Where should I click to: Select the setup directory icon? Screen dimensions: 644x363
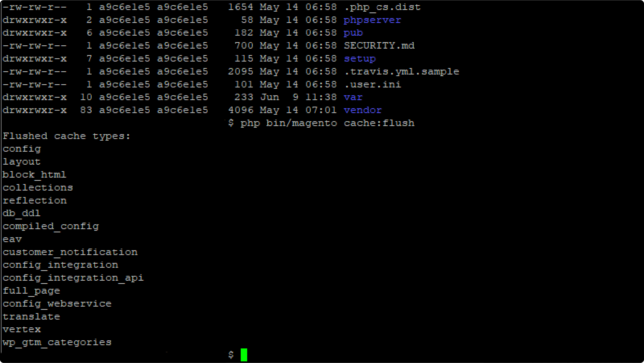tap(360, 58)
